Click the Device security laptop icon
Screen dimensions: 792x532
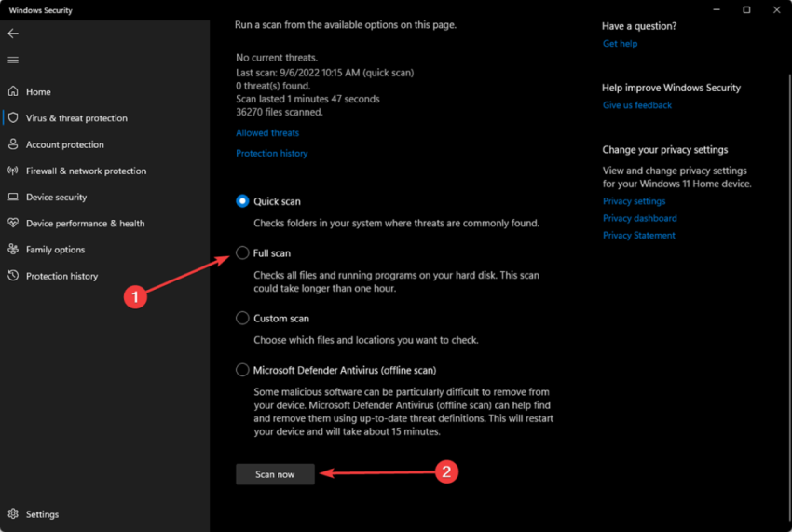pos(13,197)
